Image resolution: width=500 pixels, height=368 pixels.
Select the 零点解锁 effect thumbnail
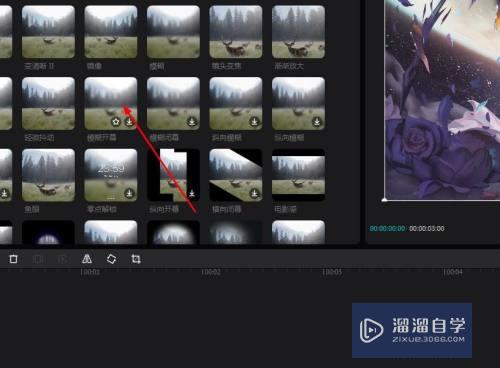(111, 175)
